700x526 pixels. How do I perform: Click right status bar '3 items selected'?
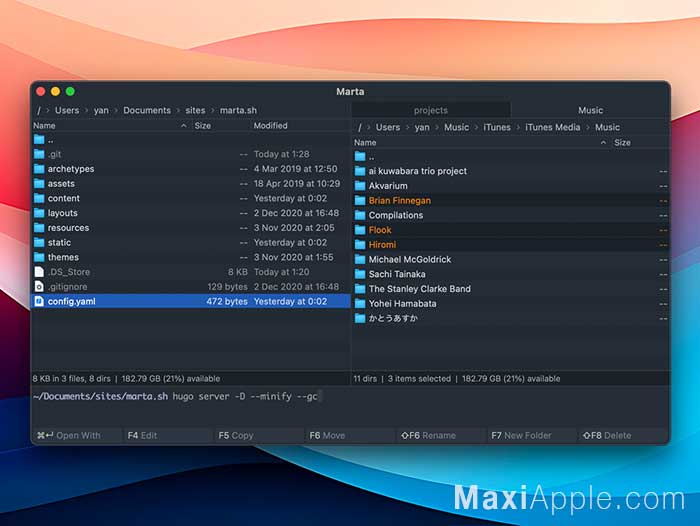pyautogui.click(x=419, y=379)
